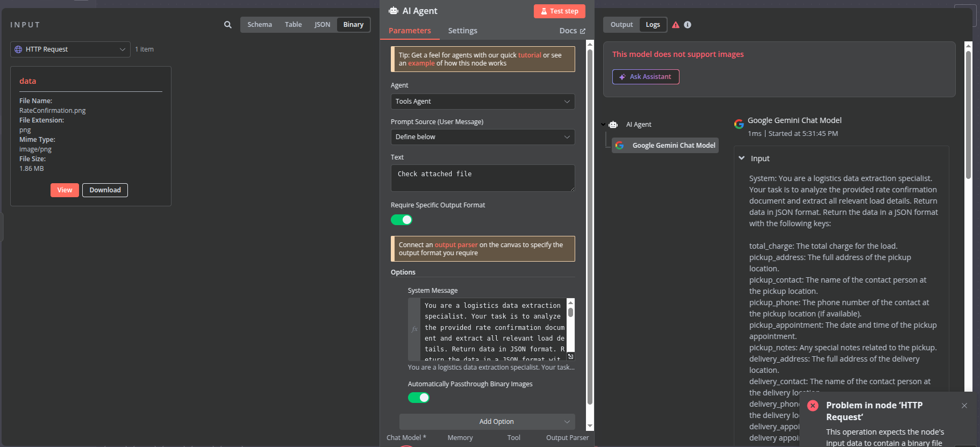
Task: Select the Logs tab
Action: point(653,25)
